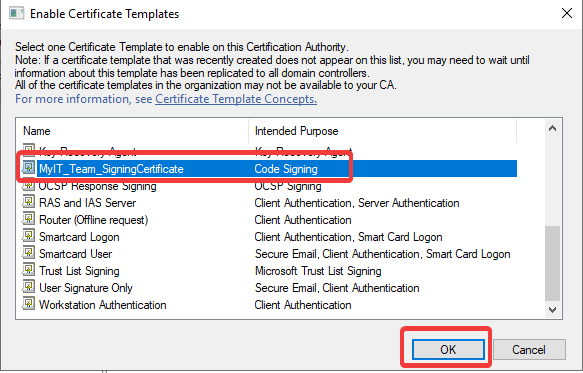Dismiss dialog with the Cancel button

pos(529,350)
